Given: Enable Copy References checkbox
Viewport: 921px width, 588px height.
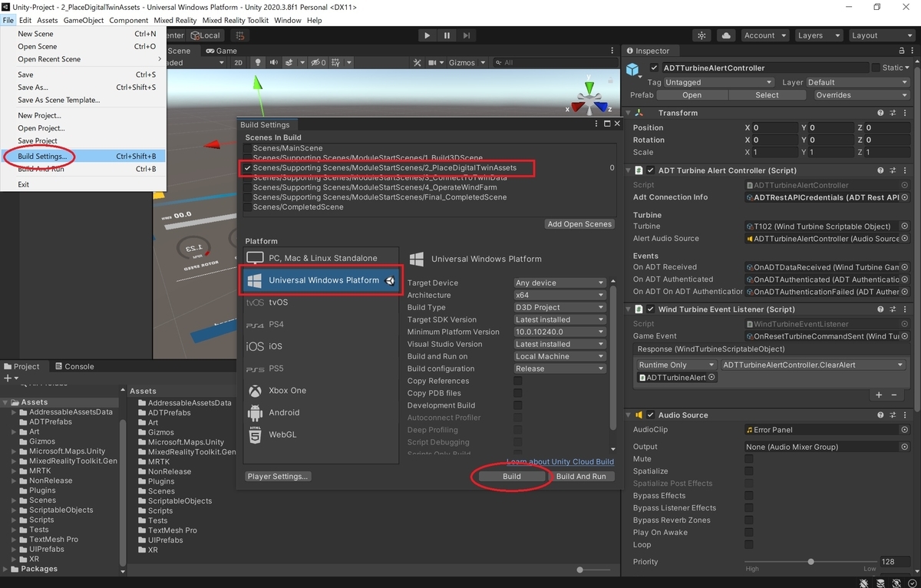Looking at the screenshot, I should click(518, 381).
